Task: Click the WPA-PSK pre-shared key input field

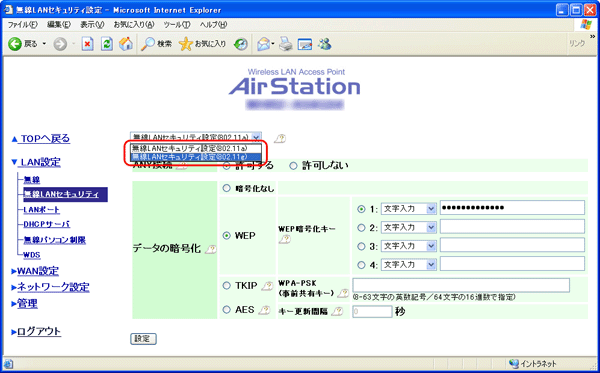Action: pyautogui.click(x=461, y=285)
